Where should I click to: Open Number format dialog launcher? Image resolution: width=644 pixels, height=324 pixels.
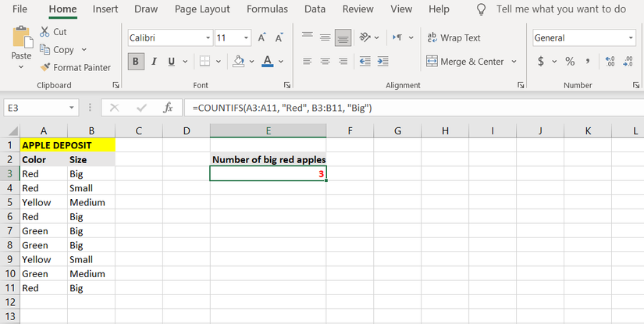(x=635, y=85)
